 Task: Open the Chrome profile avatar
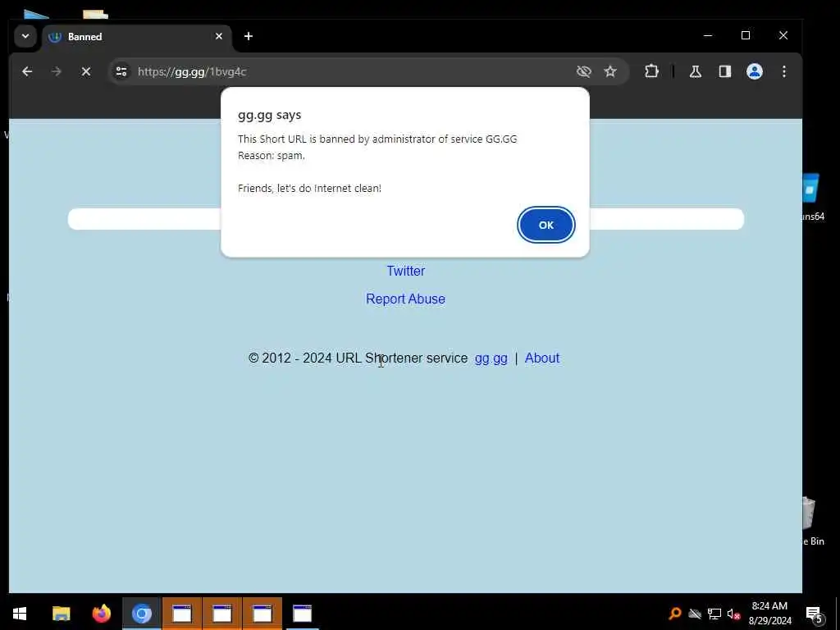755,72
